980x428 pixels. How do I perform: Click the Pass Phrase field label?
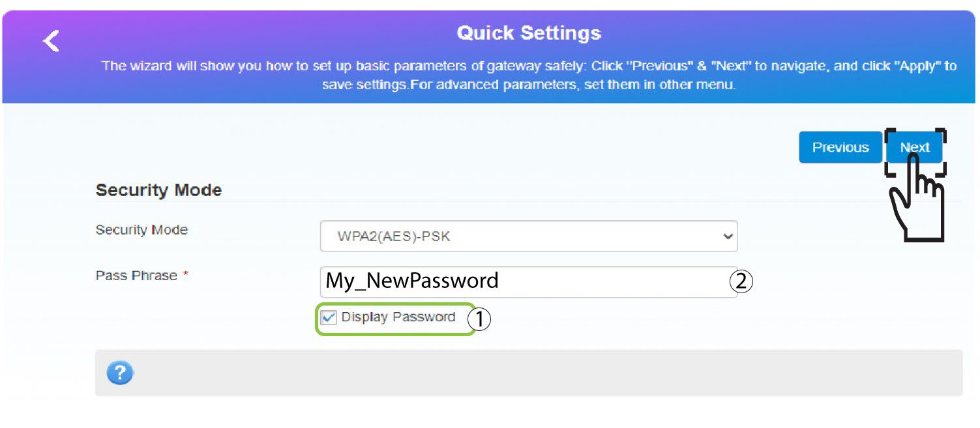(136, 276)
